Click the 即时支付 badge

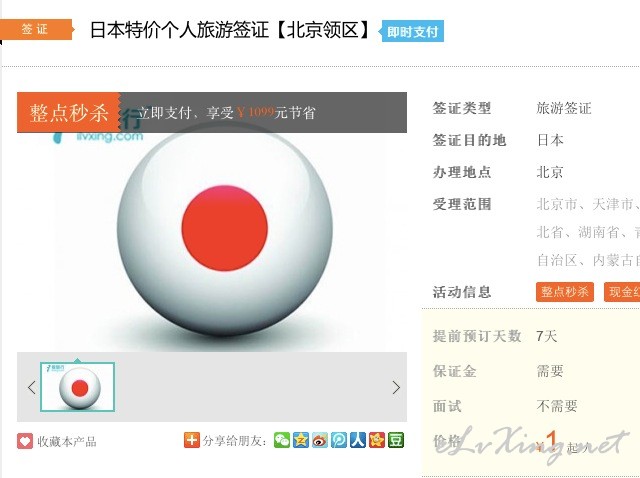[x=412, y=31]
